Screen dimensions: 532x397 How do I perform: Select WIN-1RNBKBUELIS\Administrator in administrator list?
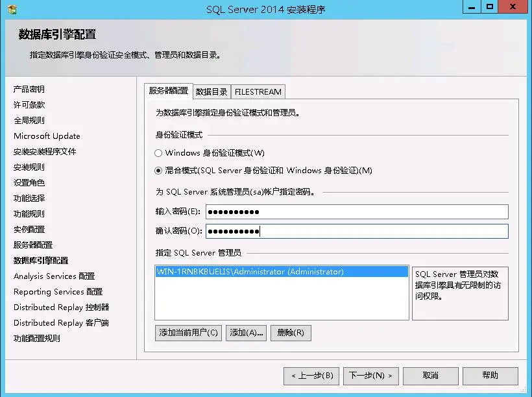282,272
